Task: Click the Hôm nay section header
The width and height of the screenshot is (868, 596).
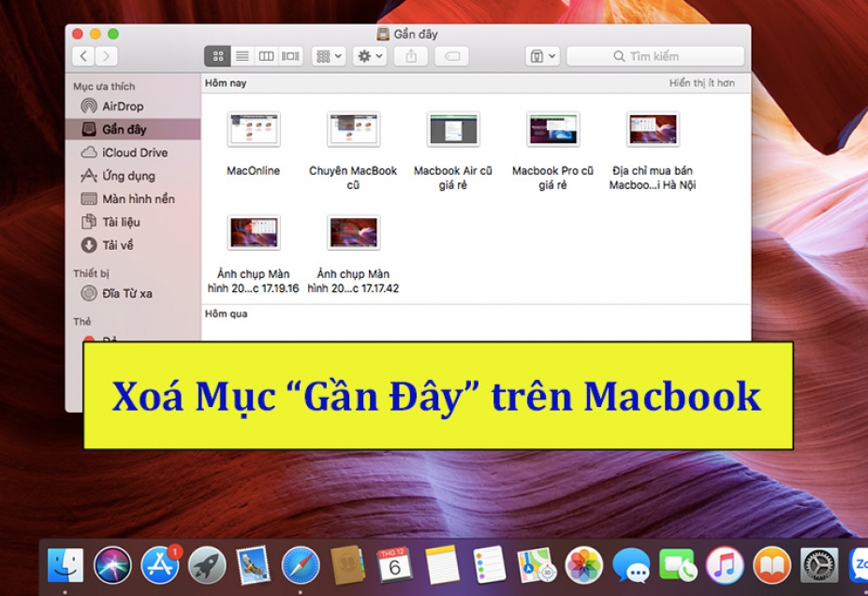Action: pos(226,83)
